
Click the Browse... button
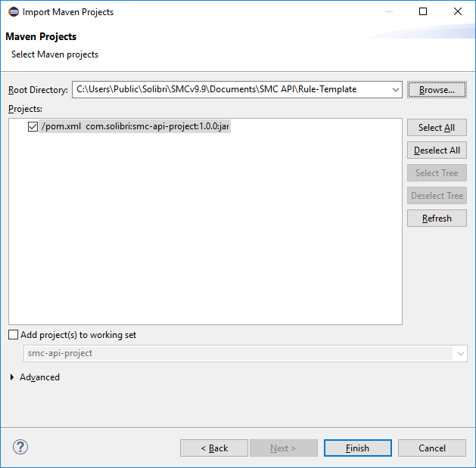tap(437, 90)
